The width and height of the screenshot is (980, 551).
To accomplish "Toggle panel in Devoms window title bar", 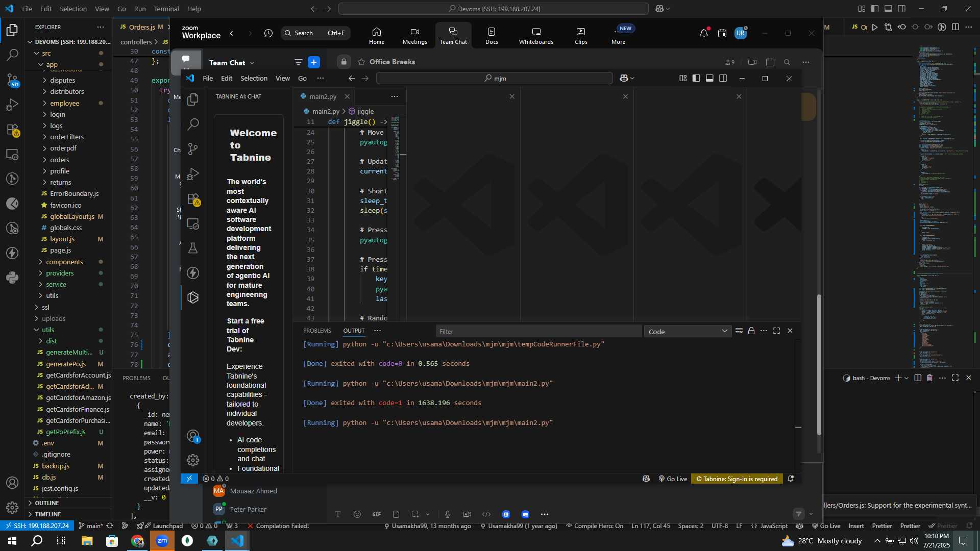I will 888,9.
